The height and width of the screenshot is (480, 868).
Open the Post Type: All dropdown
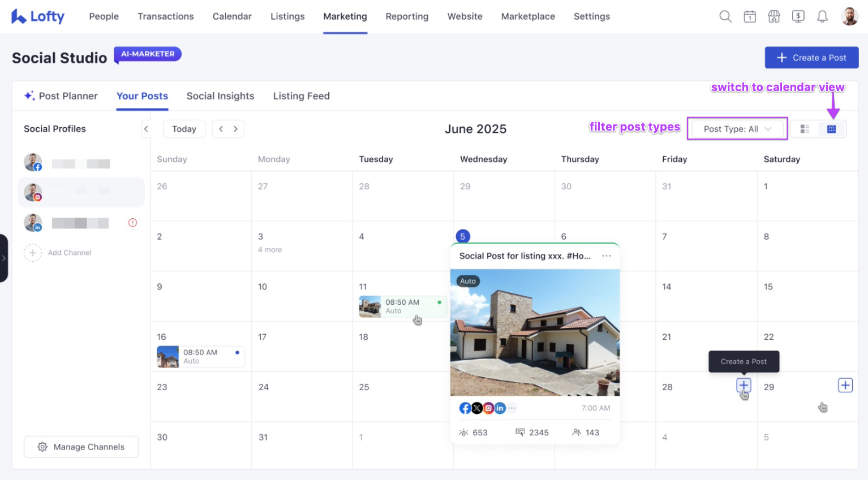[x=737, y=129]
